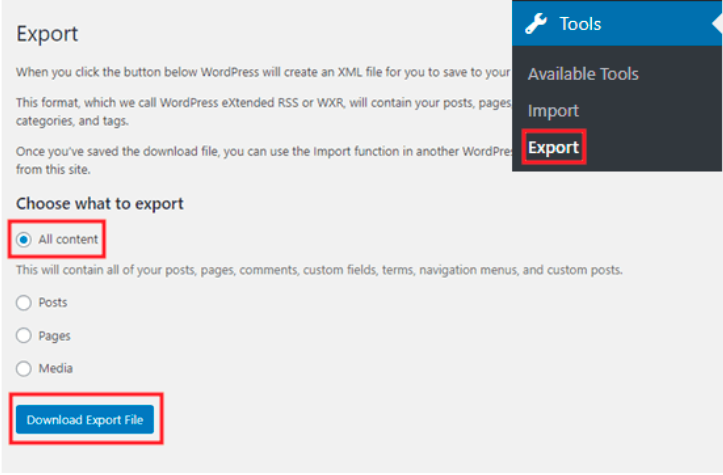Click the WXR format description paragraph
This screenshot has height=475, width=723.
click(x=264, y=112)
